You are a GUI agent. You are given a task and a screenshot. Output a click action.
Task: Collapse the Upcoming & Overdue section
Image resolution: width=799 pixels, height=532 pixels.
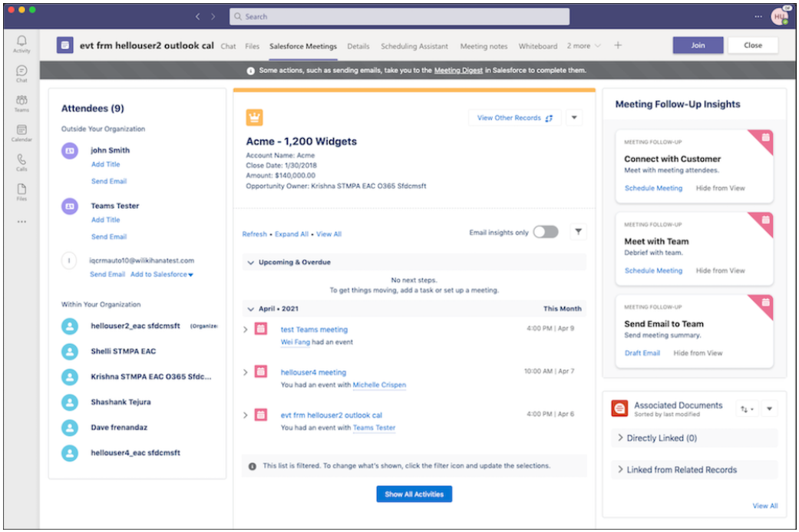250,263
